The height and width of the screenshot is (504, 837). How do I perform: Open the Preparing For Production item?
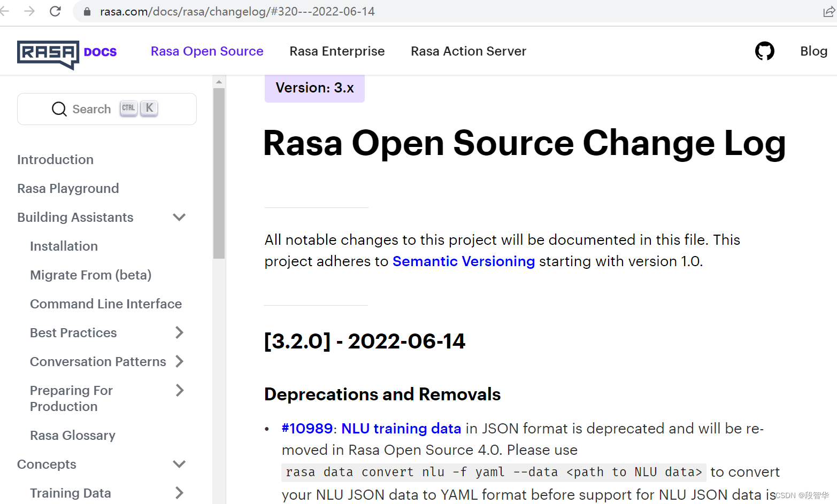click(x=71, y=399)
